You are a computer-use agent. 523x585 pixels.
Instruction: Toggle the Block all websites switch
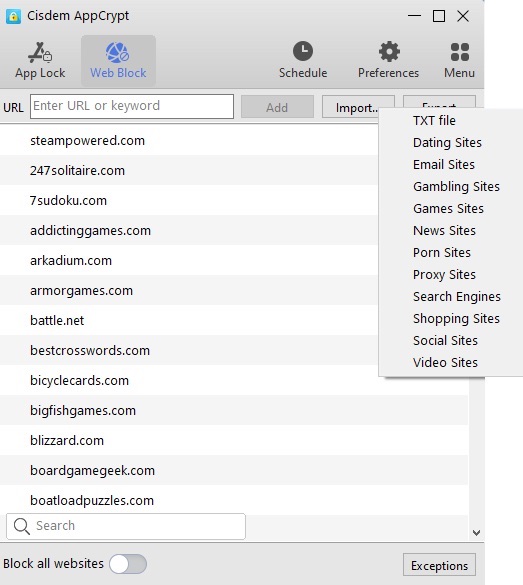(x=128, y=564)
